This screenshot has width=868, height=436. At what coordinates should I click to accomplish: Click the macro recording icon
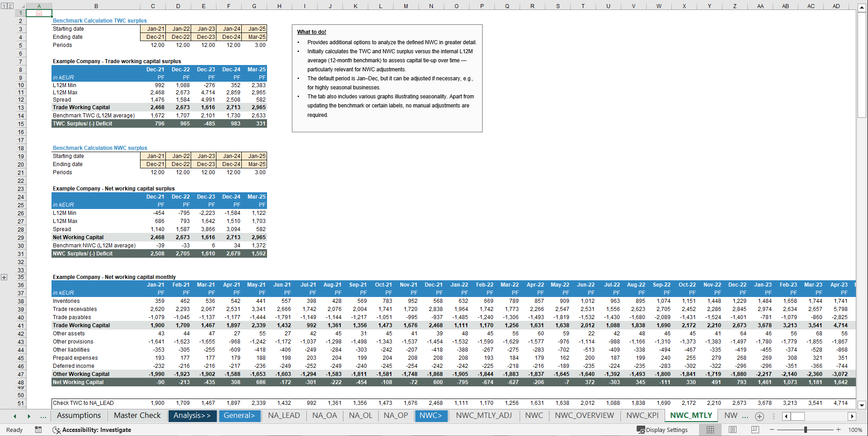point(38,430)
